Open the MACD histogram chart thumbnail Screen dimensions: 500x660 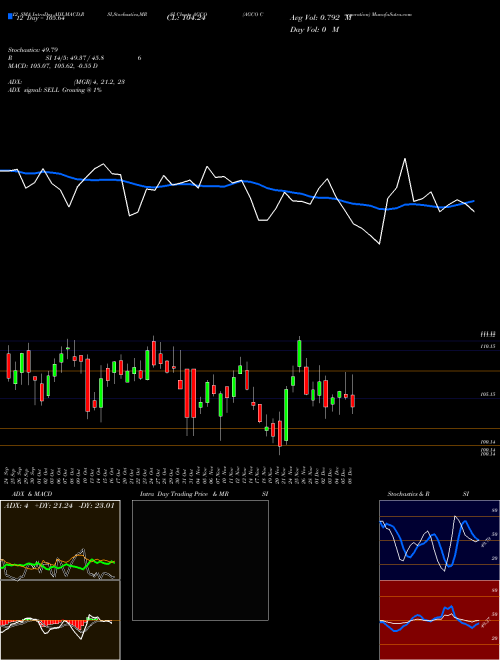tap(60, 620)
